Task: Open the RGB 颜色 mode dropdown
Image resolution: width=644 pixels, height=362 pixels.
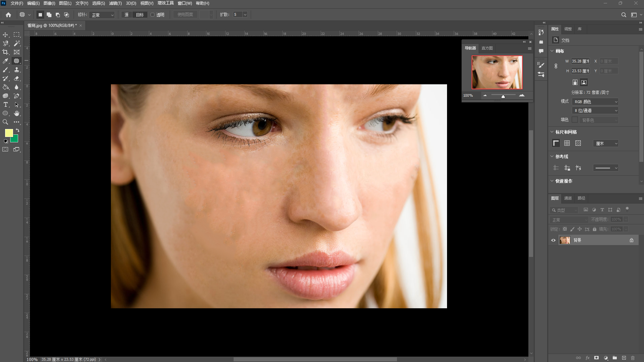Action: [595, 102]
